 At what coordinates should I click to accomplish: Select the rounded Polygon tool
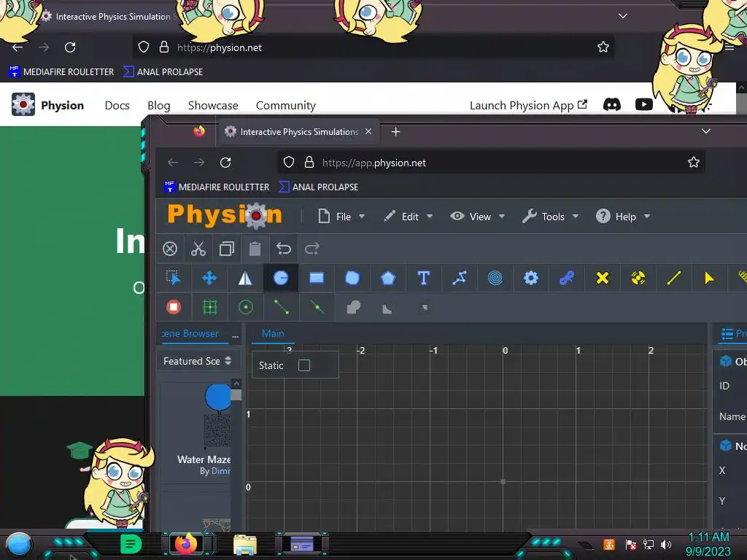[352, 278]
